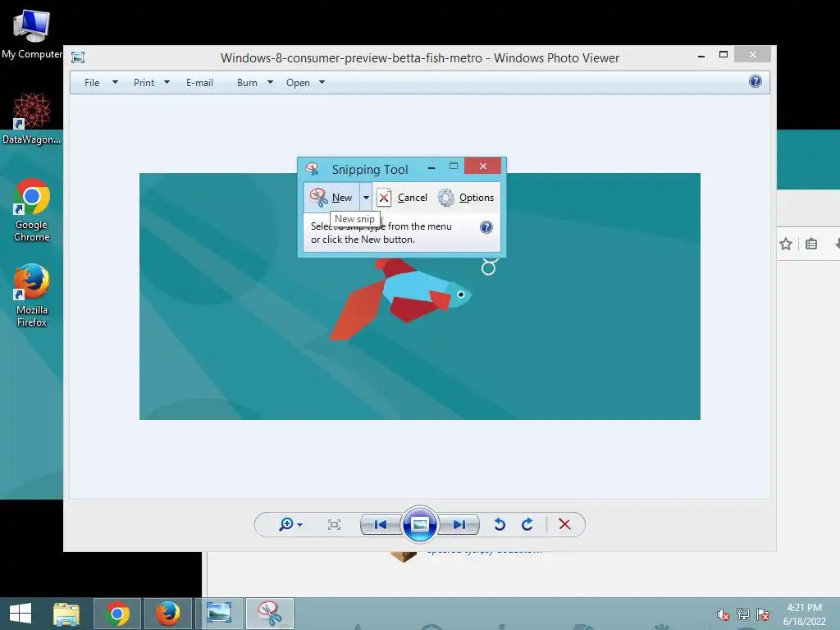Open Mozilla Firefox desktop shortcut
The image size is (840, 630).
32,295
